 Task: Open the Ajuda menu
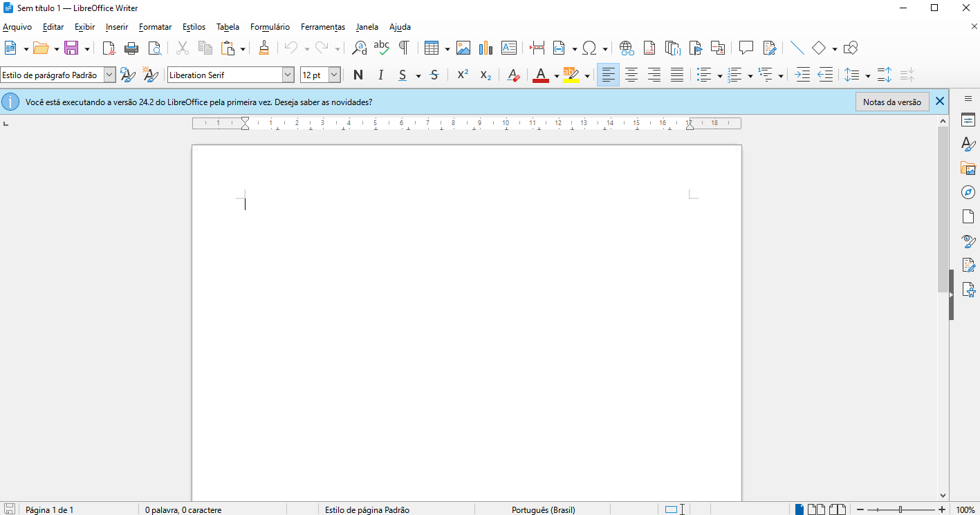click(x=400, y=27)
